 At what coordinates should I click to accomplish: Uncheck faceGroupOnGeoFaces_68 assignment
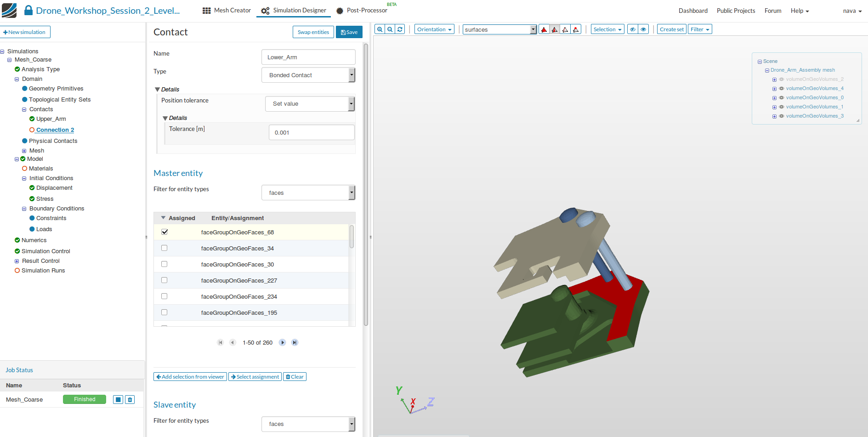click(165, 232)
